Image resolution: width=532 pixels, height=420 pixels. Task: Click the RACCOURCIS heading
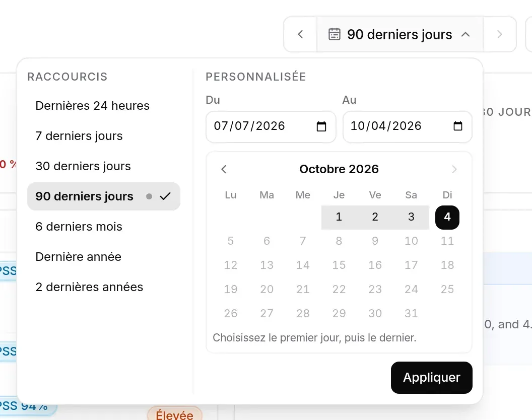coord(68,77)
